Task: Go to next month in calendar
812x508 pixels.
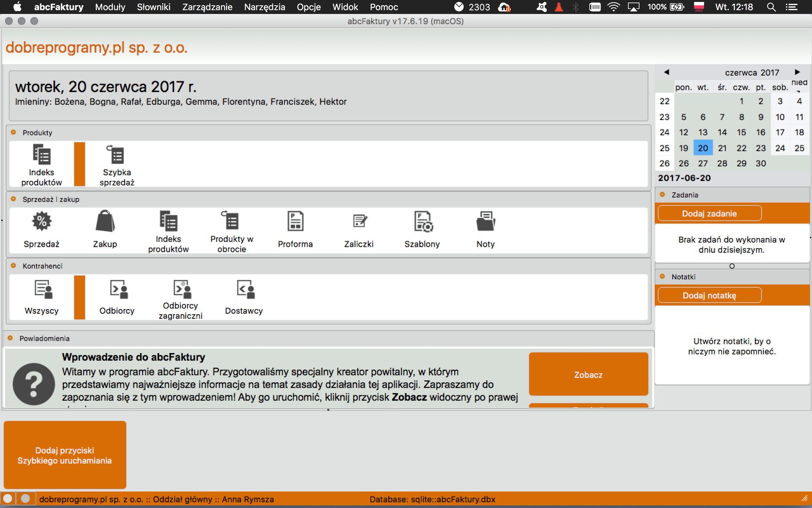Action: point(797,72)
